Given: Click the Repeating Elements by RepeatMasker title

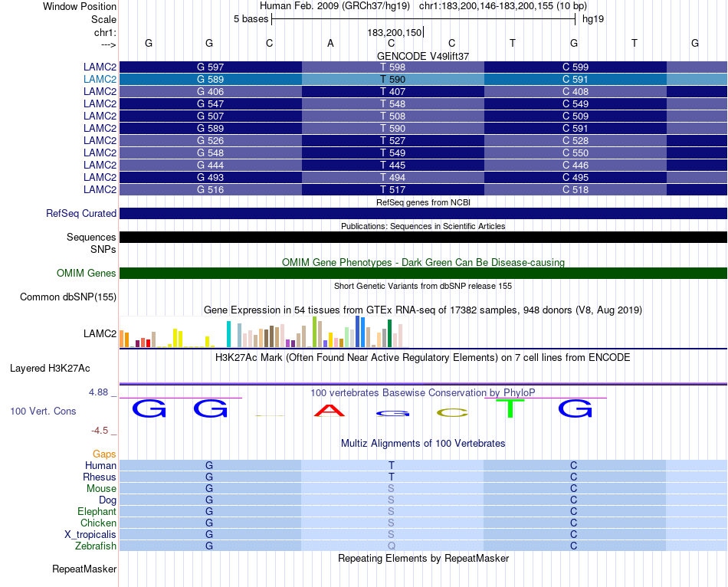Looking at the screenshot, I should tap(423, 558).
